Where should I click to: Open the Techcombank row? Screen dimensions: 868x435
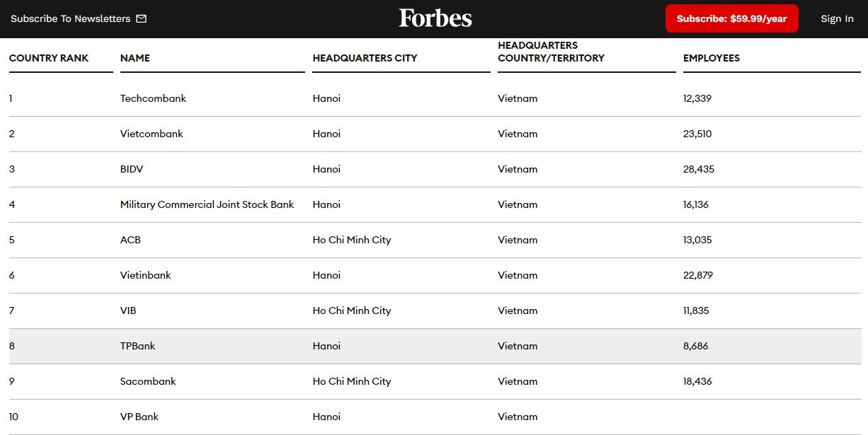click(x=153, y=98)
